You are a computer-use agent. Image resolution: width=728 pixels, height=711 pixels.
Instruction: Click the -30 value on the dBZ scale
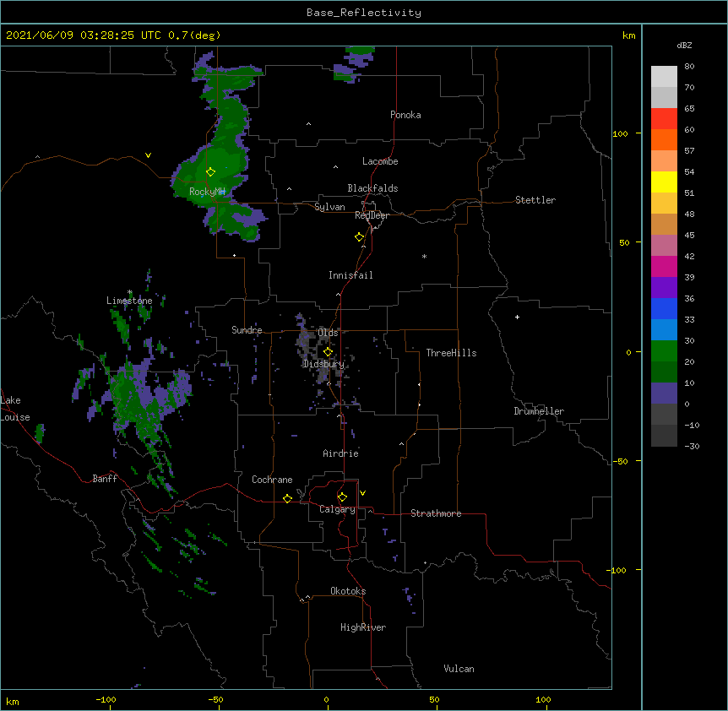pyautogui.click(x=692, y=447)
